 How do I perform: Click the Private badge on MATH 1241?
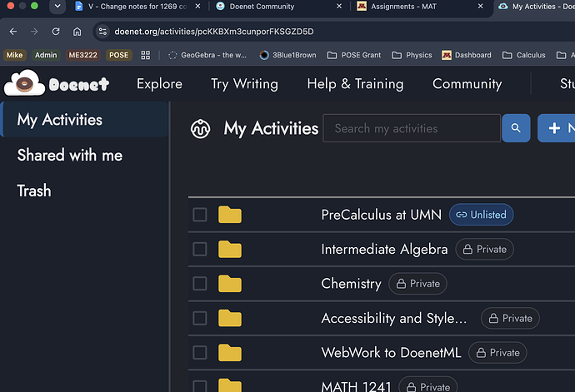click(x=428, y=385)
